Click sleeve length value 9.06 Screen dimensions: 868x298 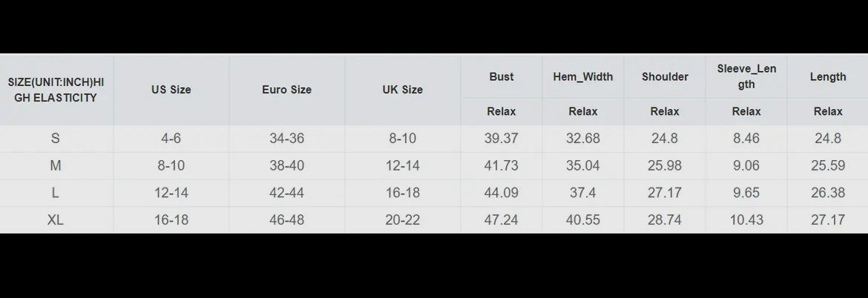(746, 166)
